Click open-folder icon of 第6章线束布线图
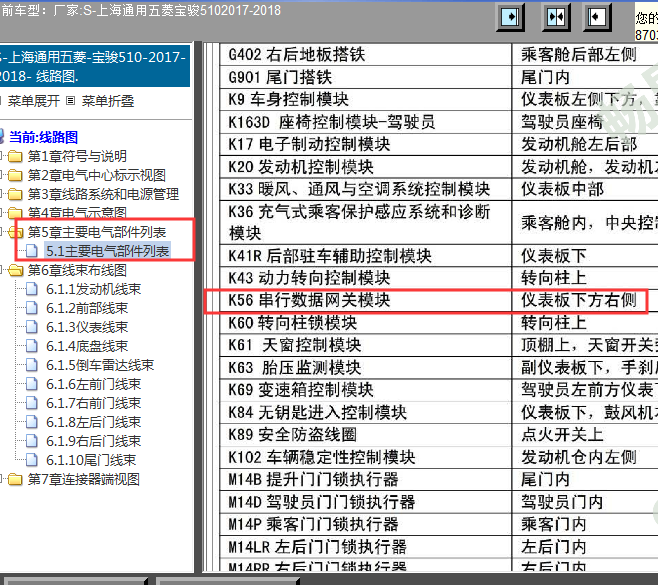 tap(16, 270)
